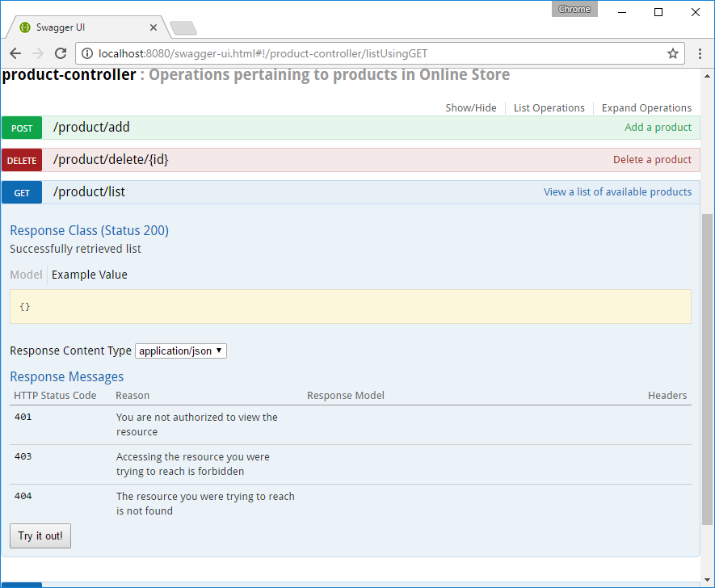This screenshot has height=588, width=715.
Task: Open the Response Content Type dropdown
Action: 180,351
